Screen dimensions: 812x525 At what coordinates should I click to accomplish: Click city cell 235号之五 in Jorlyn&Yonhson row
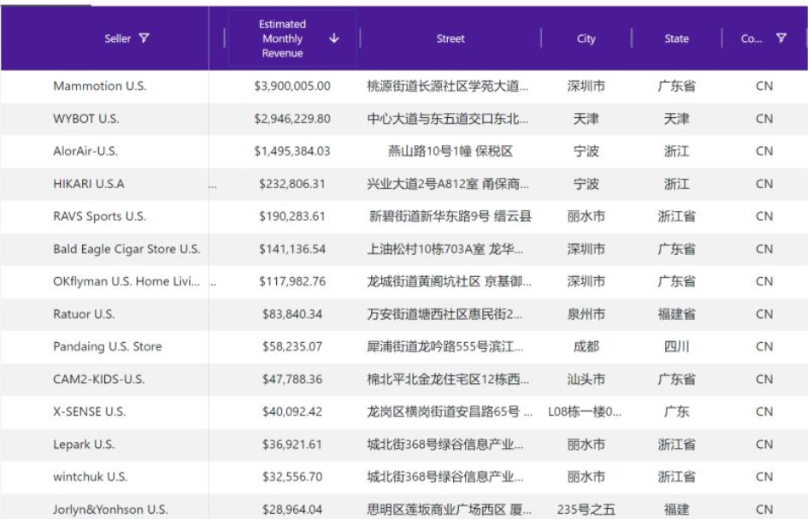tap(585, 510)
